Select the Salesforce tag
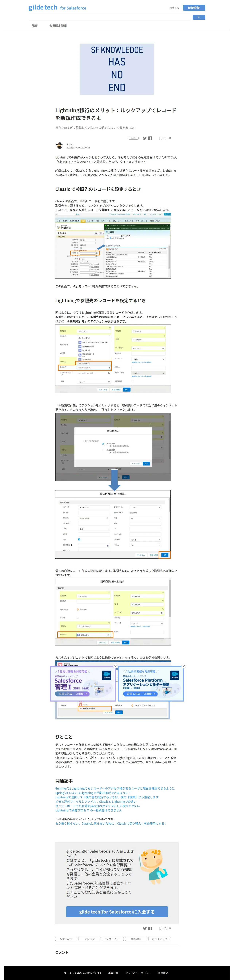This screenshot has width=234, height=980. (66, 939)
